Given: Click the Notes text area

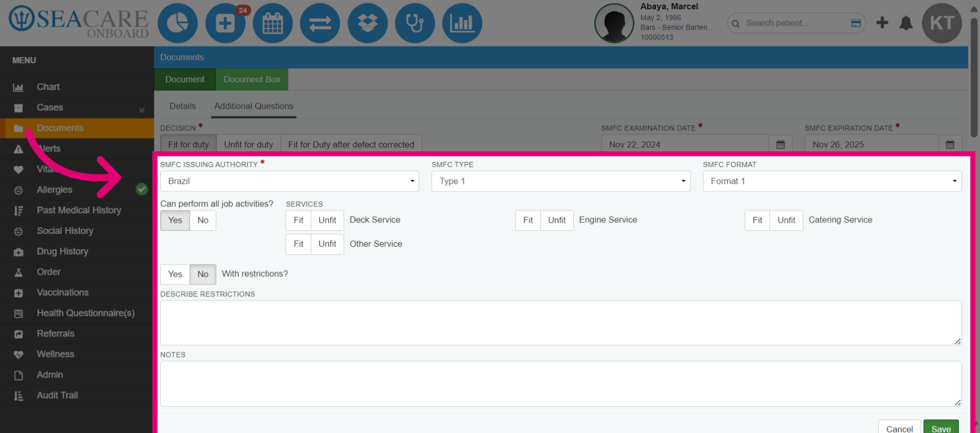Looking at the screenshot, I should click(x=561, y=384).
